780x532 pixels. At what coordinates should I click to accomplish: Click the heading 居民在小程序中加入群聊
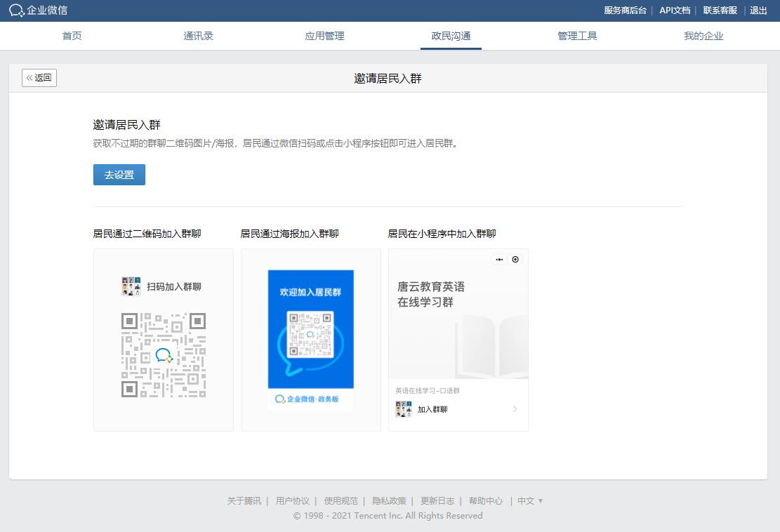pyautogui.click(x=442, y=234)
